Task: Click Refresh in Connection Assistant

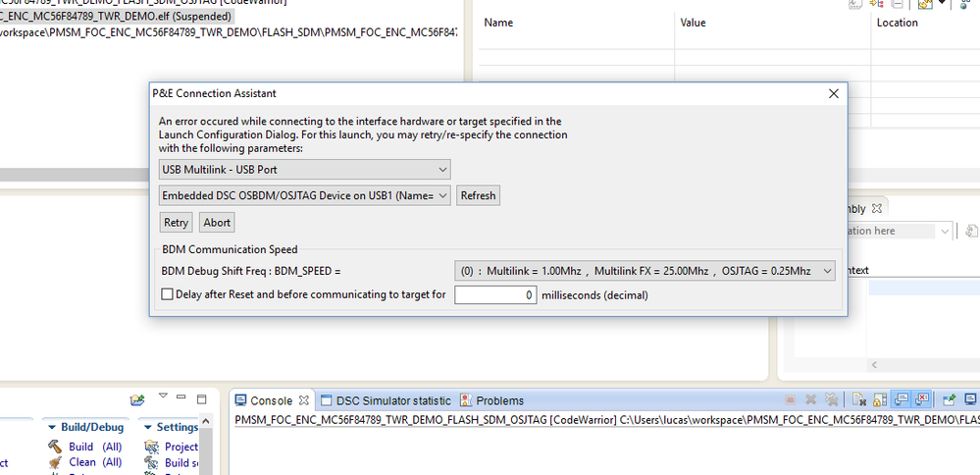Action: point(478,195)
